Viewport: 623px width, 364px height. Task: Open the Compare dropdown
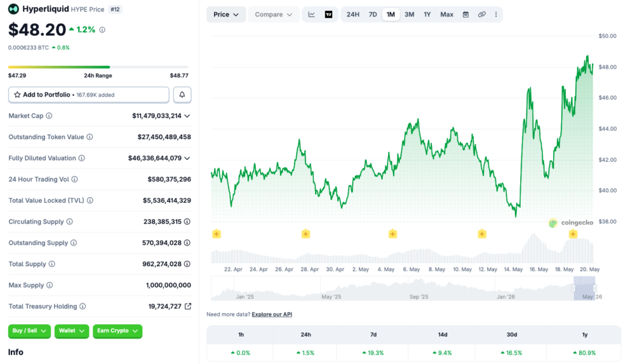[273, 15]
